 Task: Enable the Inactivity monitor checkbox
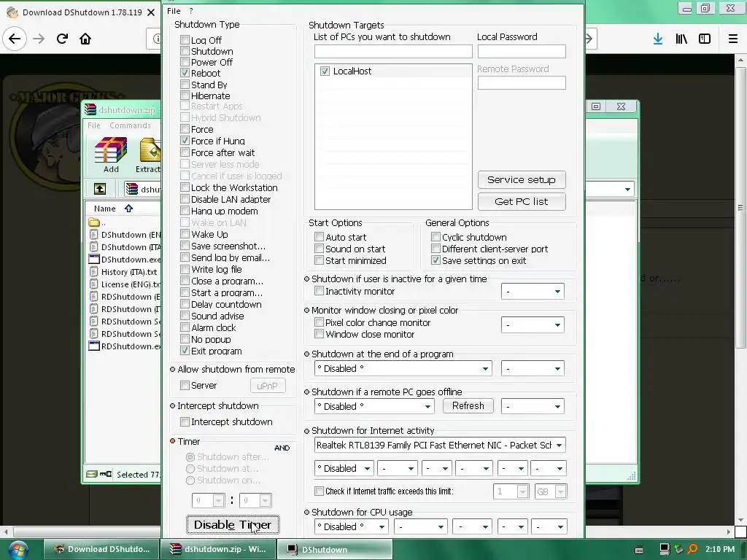point(320,290)
